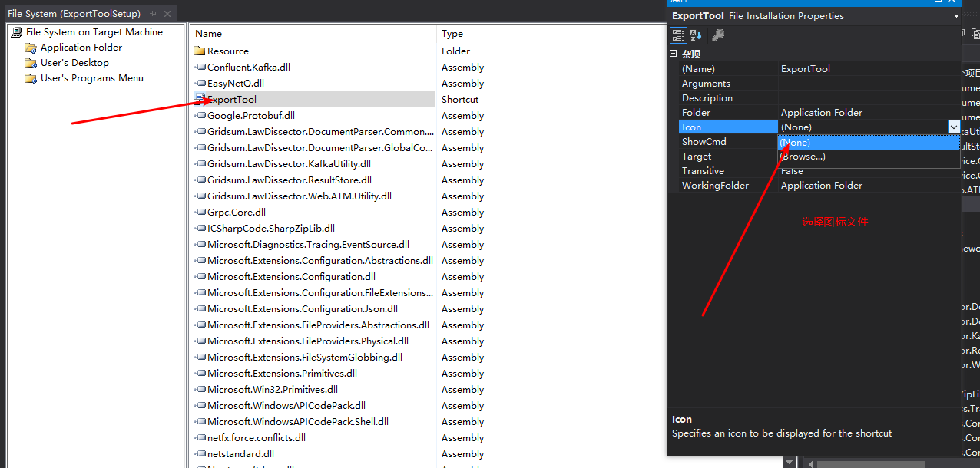The image size is (980, 468).
Task: Sort properties alphabetically
Action: (696, 35)
